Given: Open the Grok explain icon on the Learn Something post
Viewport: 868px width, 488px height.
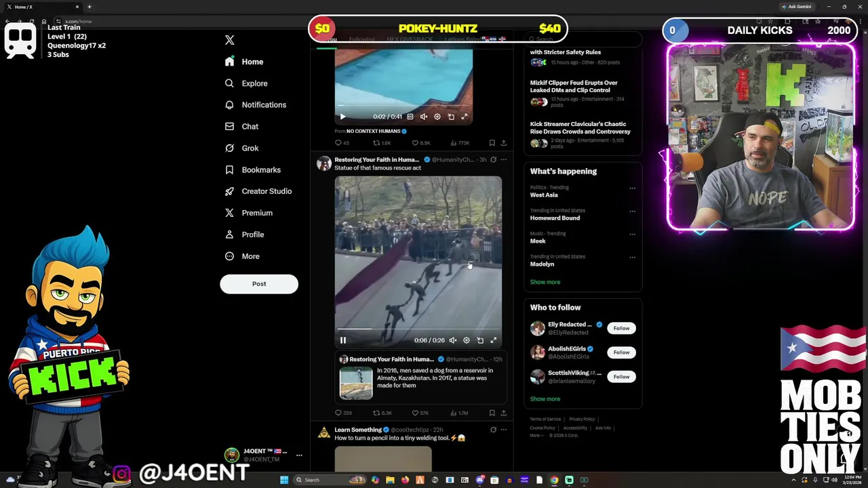Looking at the screenshot, I should coord(493,430).
